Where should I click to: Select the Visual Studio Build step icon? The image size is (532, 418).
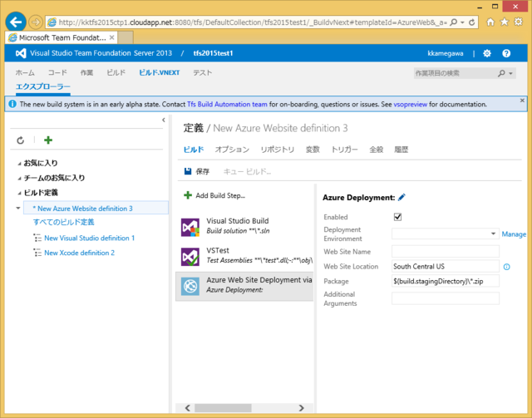click(x=190, y=228)
